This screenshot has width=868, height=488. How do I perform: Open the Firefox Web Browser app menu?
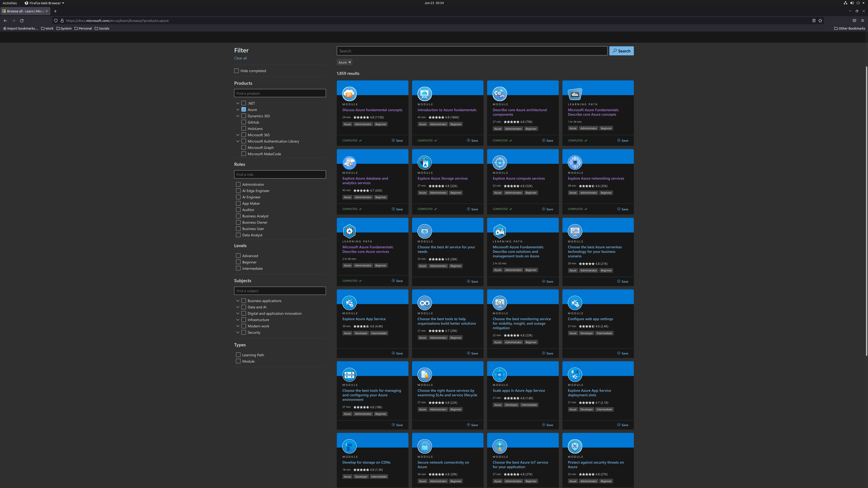click(x=45, y=3)
